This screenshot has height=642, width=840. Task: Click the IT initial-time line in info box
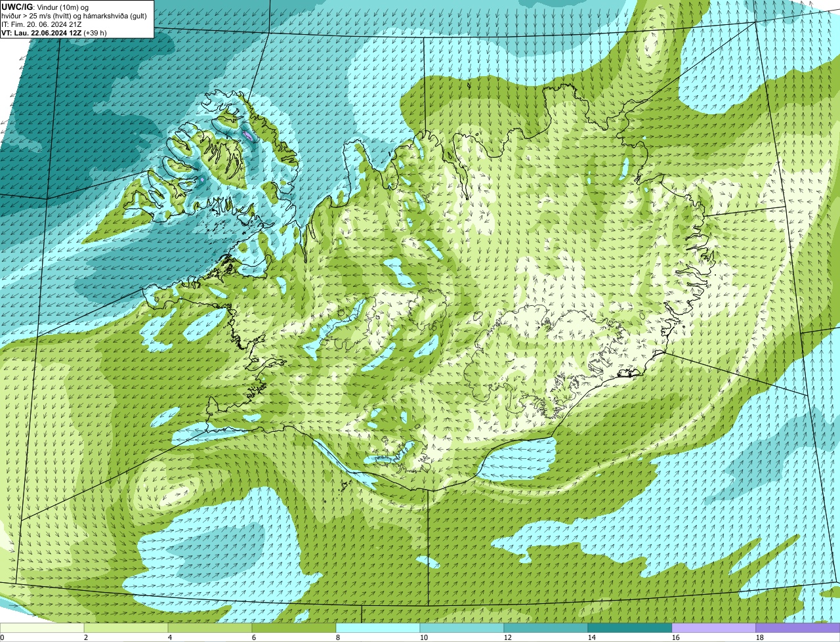[x=41, y=24]
